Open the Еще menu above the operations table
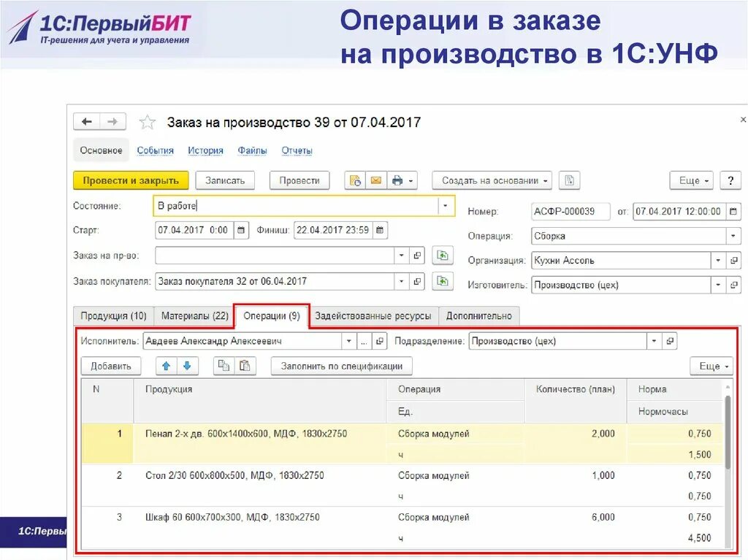The height and width of the screenshot is (560, 748). click(x=711, y=367)
